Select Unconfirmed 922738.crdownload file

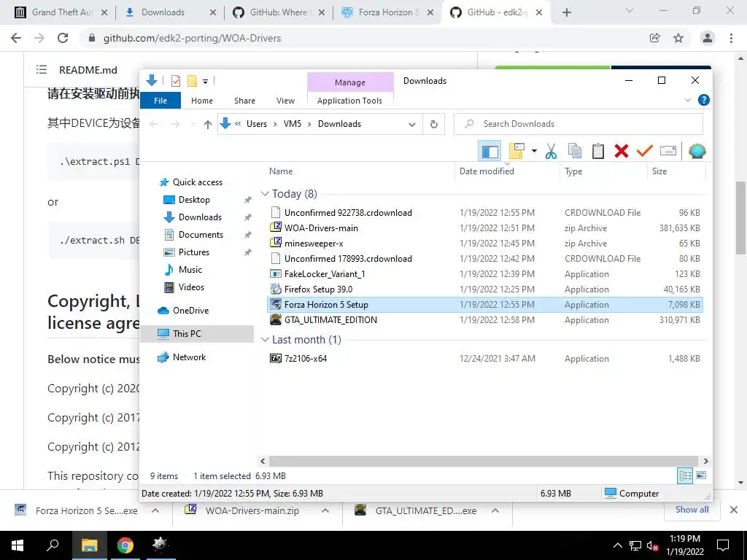[485, 212]
